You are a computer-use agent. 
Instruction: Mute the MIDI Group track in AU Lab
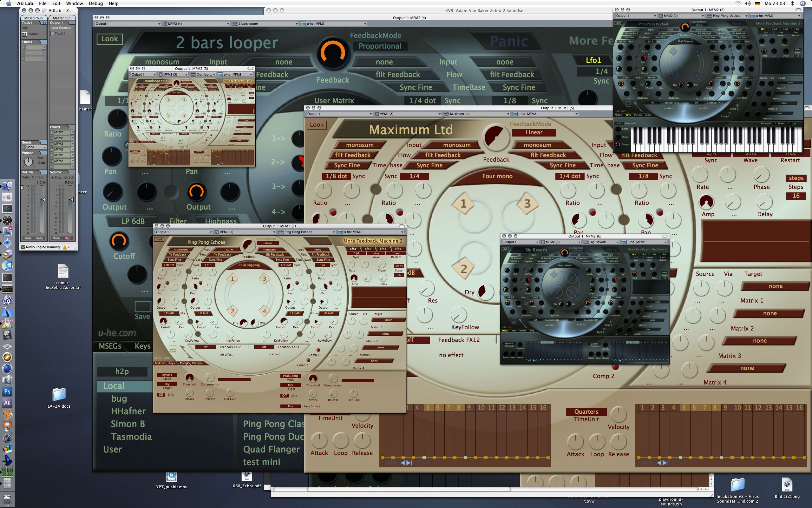pos(28,238)
